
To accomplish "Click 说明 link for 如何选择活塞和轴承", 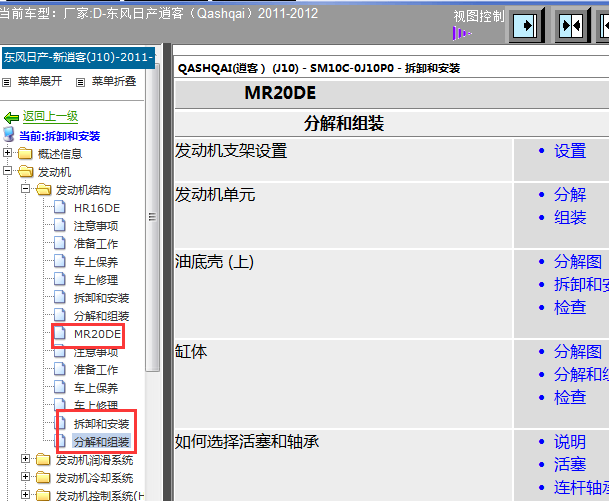I will pos(570,442).
